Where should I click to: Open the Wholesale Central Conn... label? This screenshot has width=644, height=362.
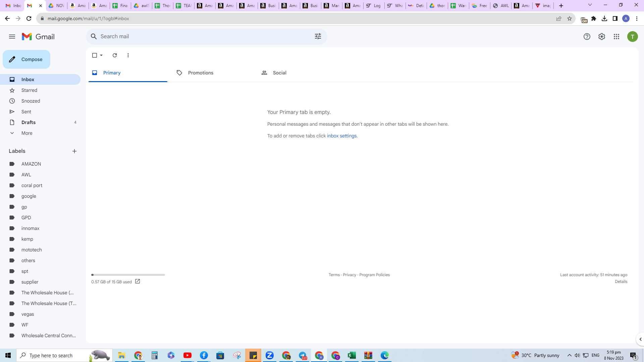pyautogui.click(x=40, y=336)
